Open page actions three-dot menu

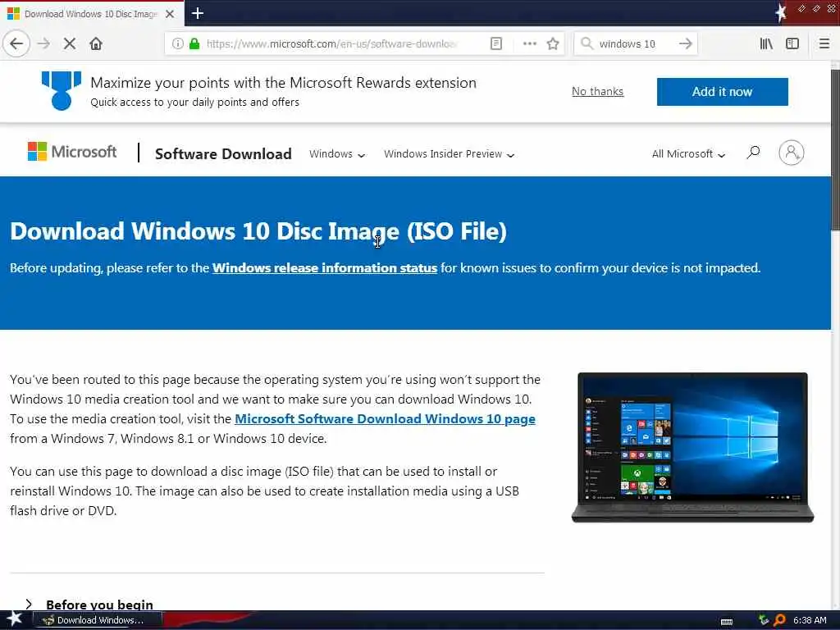[529, 43]
